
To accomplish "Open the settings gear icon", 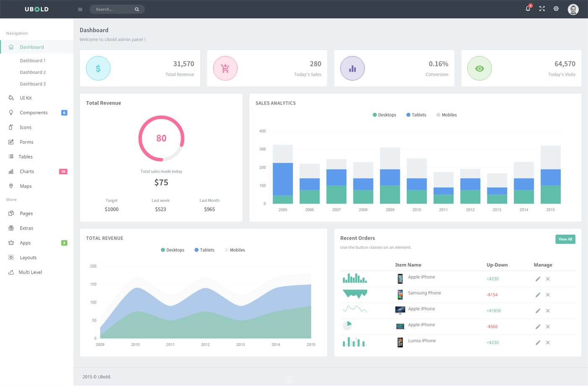I will [556, 9].
